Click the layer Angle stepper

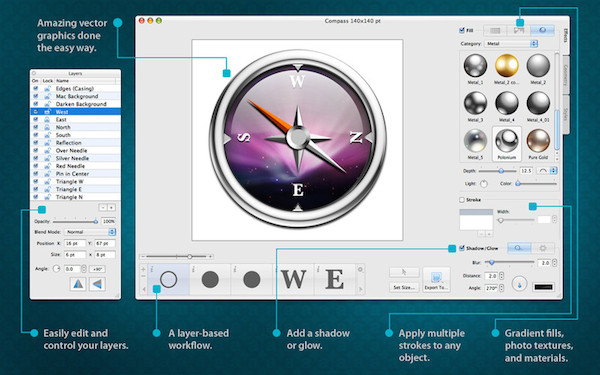[84, 269]
